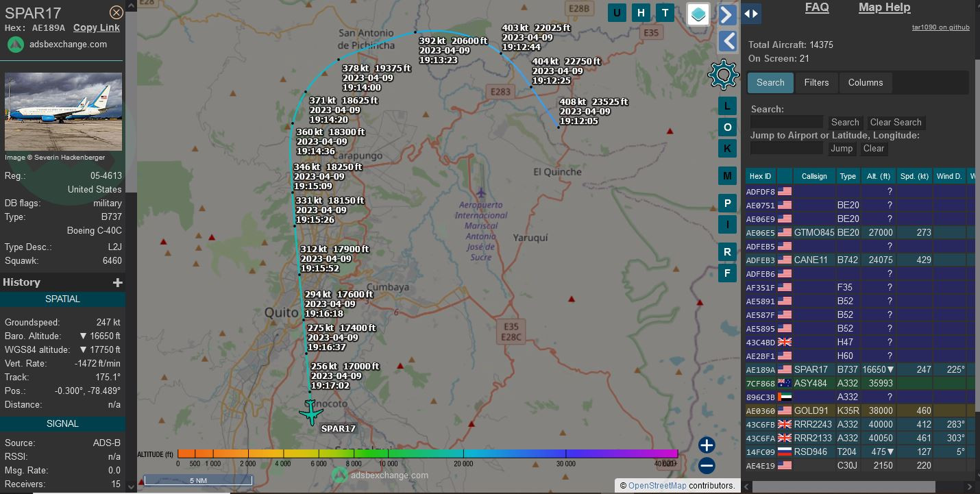Image resolution: width=980 pixels, height=494 pixels.
Task: Open the Columns tab
Action: 865,82
